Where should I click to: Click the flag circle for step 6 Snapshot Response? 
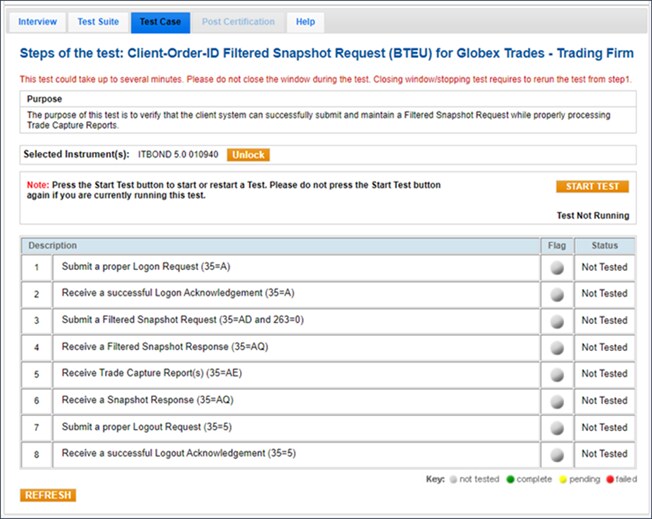(556, 401)
